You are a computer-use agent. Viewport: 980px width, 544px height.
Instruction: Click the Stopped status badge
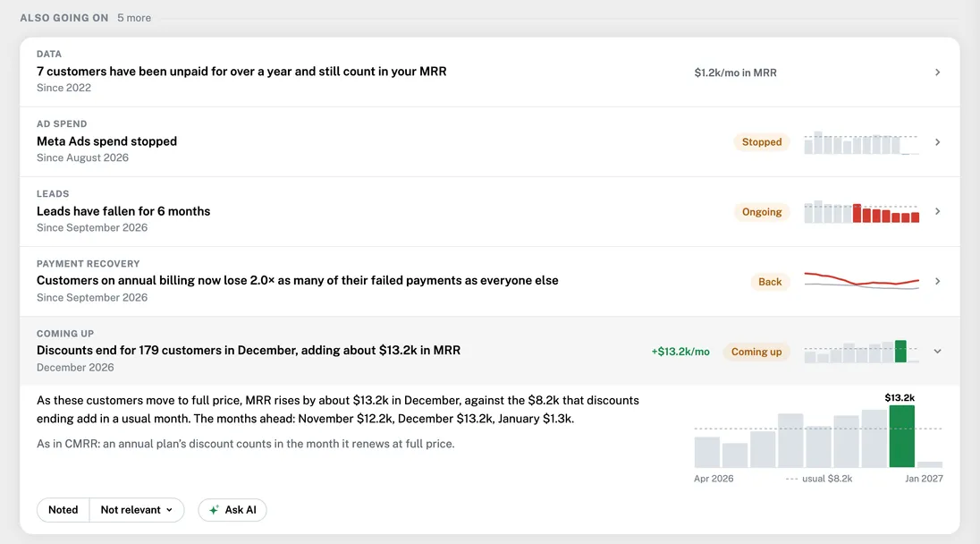762,142
